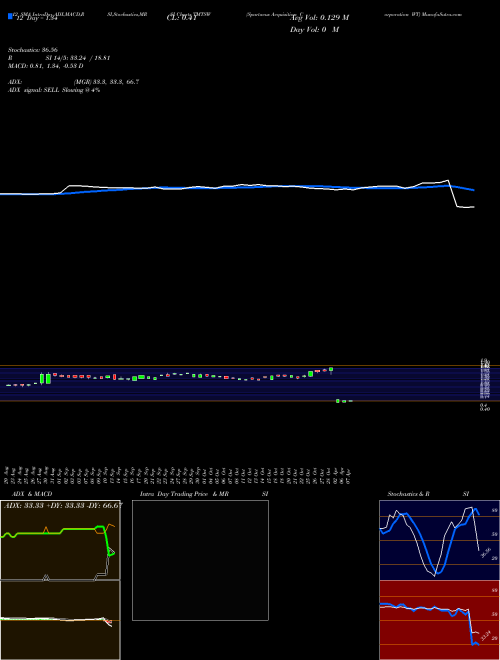Screen dimensions: 500x660
Task: Click the red RSI chart panel
Action: tap(439, 620)
